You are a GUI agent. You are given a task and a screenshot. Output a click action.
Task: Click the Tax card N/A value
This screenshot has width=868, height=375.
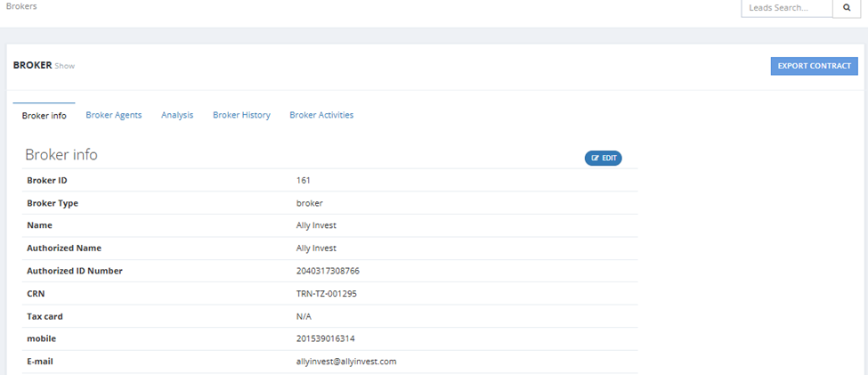[304, 316]
